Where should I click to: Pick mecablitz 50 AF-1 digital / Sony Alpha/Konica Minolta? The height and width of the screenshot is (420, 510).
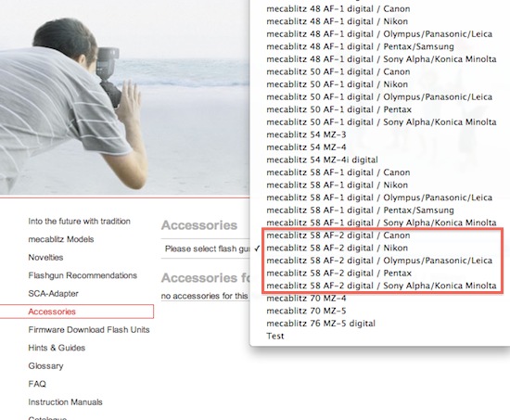pyautogui.click(x=381, y=122)
